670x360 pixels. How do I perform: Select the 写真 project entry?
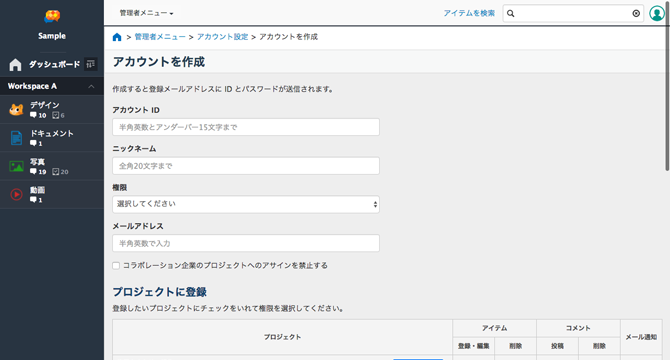(52, 166)
